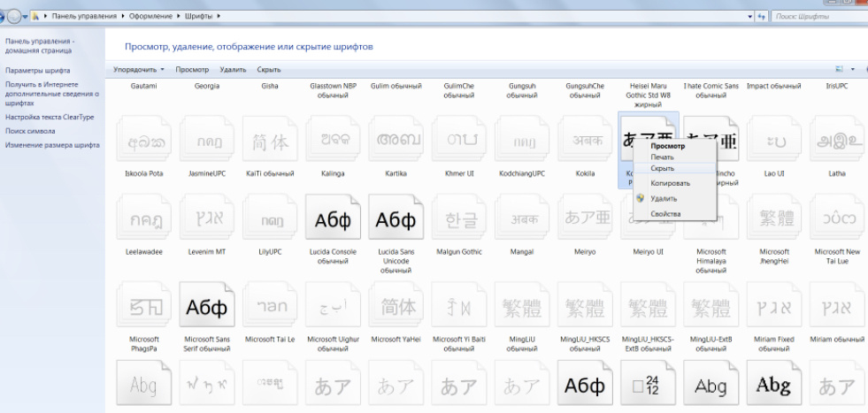
Task: Select the JasmineUPC font icon
Action: point(207,139)
